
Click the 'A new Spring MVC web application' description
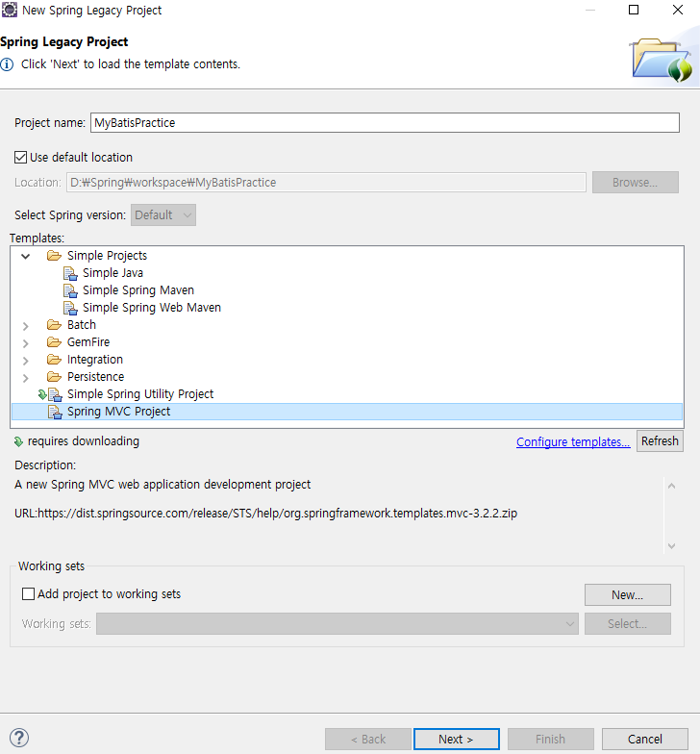tap(162, 485)
